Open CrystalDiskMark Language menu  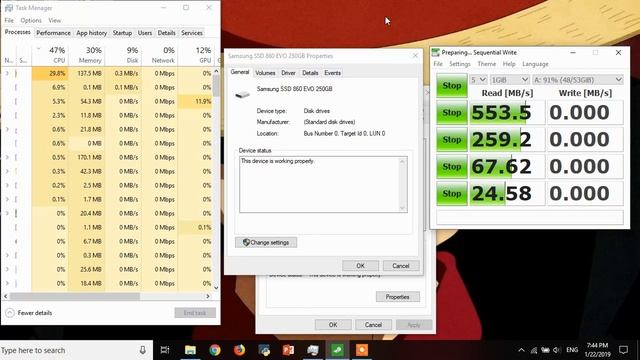(x=535, y=64)
